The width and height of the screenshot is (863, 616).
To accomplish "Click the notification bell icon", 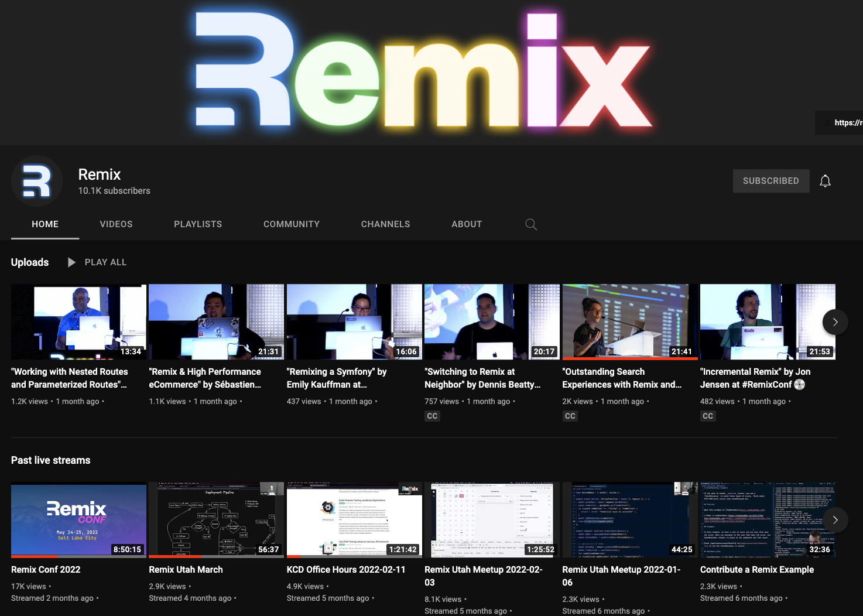I will [x=825, y=181].
